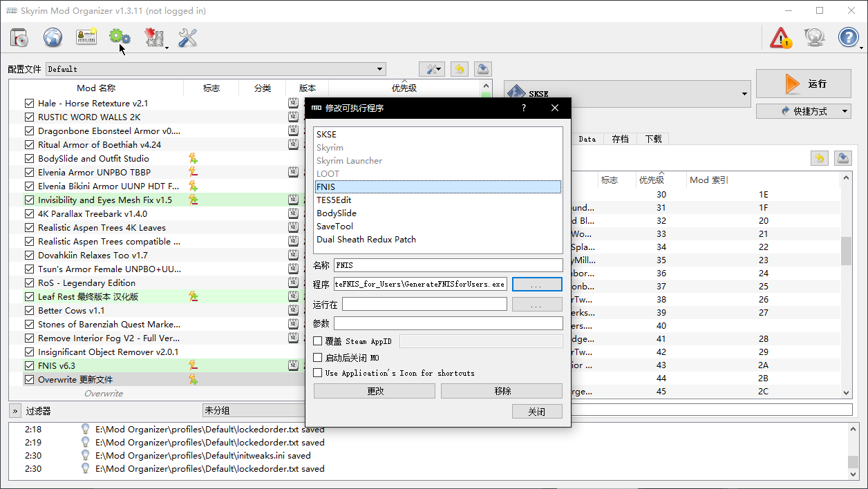This screenshot has width=868, height=489.
Task: Open the 未分组 grouping combo box
Action: 254,410
